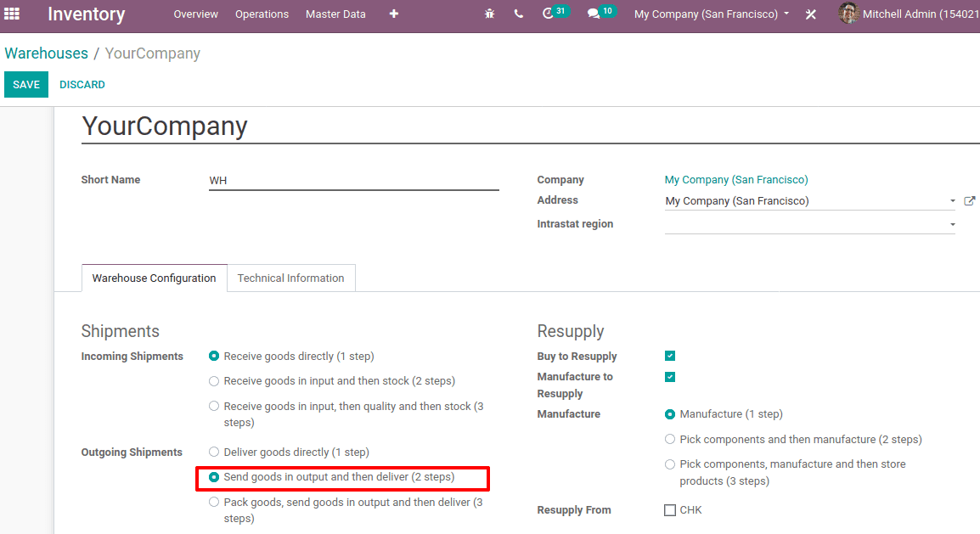This screenshot has height=534, width=980.
Task: Click the Resupply section heading
Action: 571,331
